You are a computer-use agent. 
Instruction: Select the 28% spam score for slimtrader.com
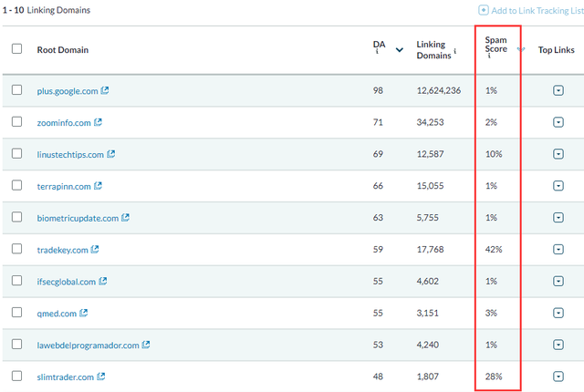494,377
